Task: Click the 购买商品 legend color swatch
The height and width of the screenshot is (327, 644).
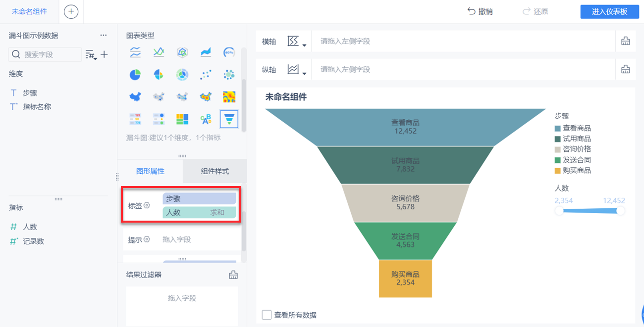Action: [557, 171]
